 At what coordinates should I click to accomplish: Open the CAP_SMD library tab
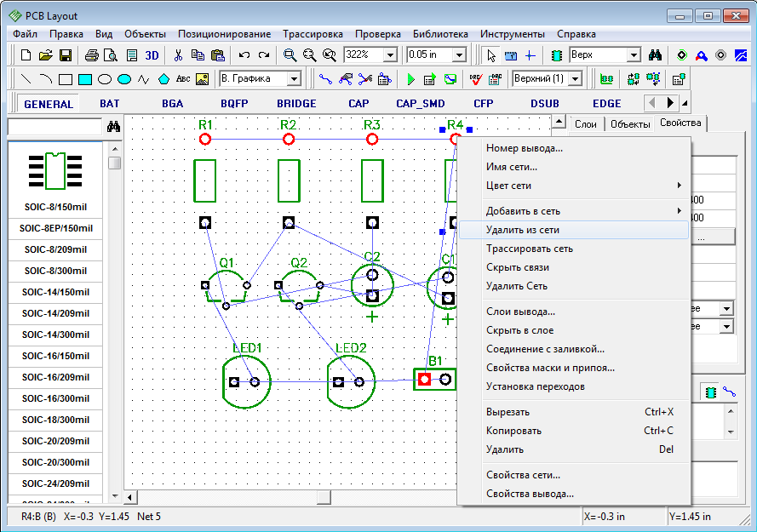click(x=421, y=104)
